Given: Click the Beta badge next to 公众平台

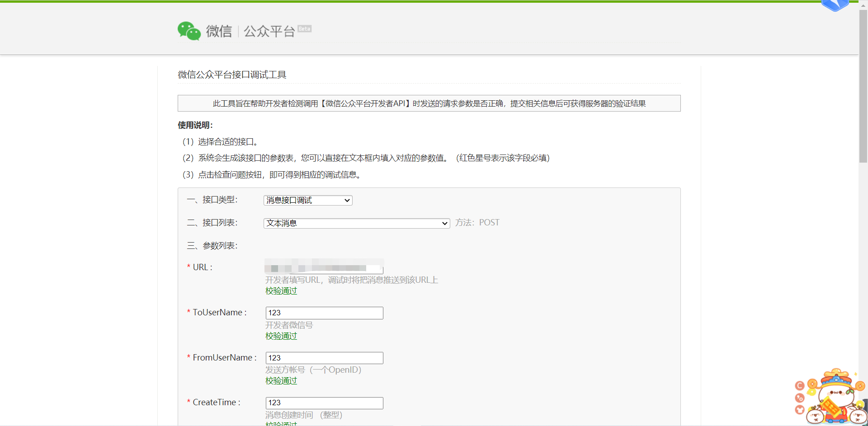Looking at the screenshot, I should pos(305,28).
